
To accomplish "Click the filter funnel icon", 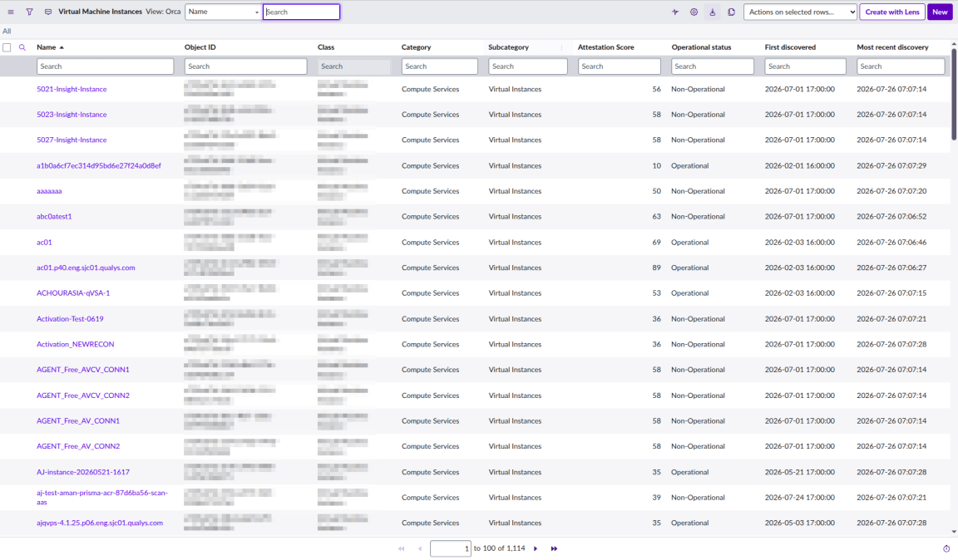I will (x=29, y=12).
